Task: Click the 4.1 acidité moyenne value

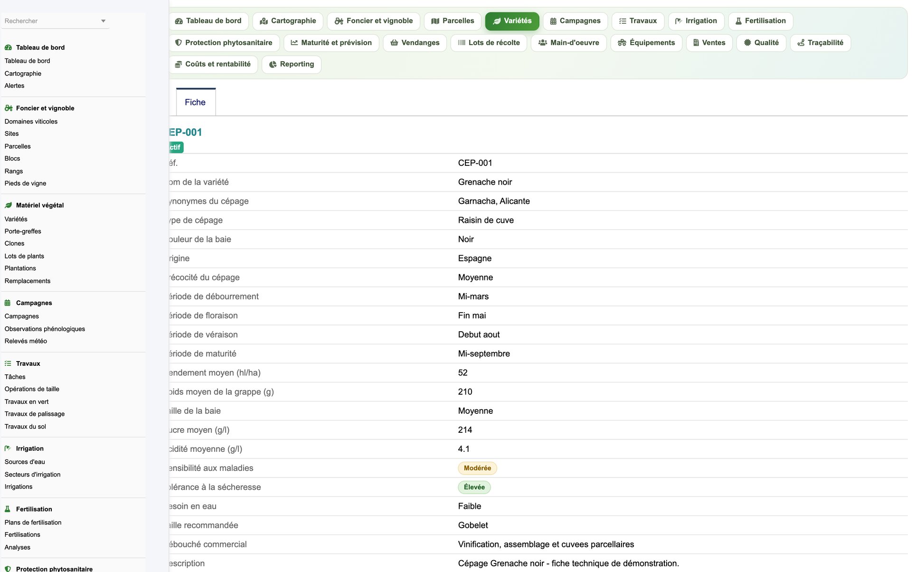Action: point(464,449)
